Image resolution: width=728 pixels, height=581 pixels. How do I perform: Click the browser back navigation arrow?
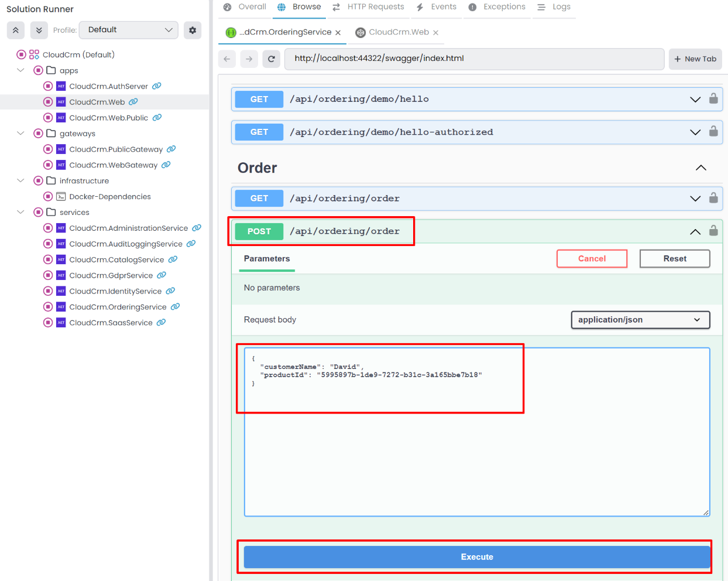[x=227, y=59]
